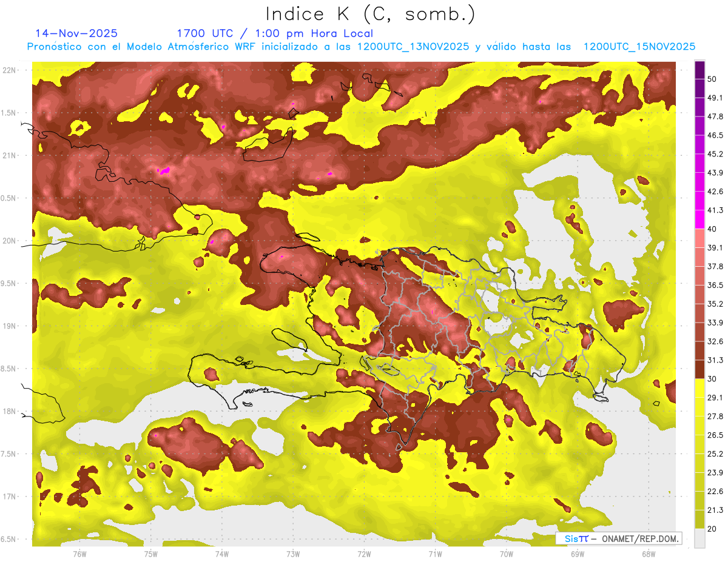
Task: Click the legend value 32.6
Action: [715, 341]
